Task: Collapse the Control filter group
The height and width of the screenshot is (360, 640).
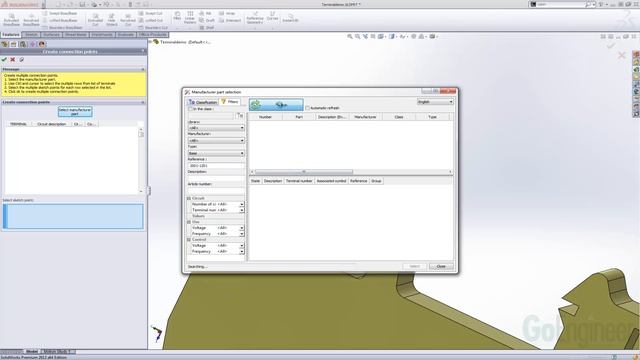Action: tap(189, 240)
